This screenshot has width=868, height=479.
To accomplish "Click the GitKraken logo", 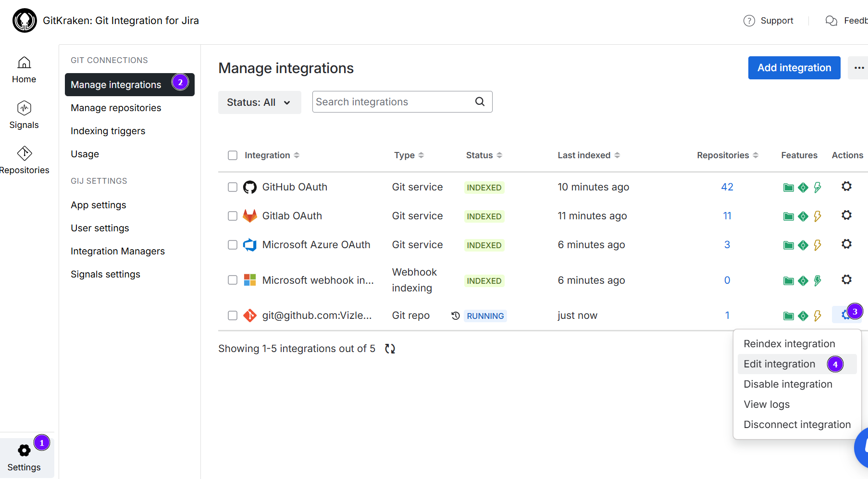I will pos(25,21).
